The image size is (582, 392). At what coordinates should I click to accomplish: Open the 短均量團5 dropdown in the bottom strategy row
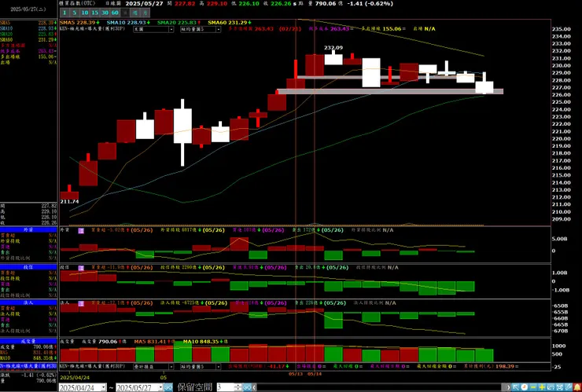coord(201,366)
